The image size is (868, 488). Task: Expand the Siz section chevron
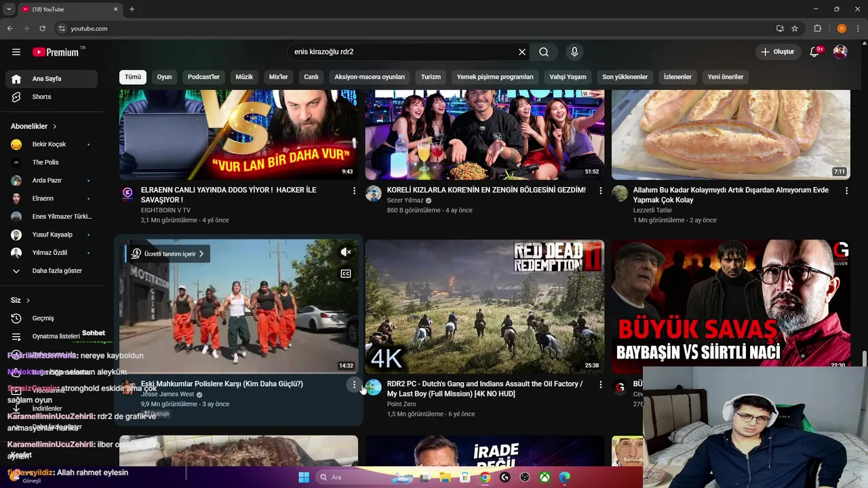point(28,300)
